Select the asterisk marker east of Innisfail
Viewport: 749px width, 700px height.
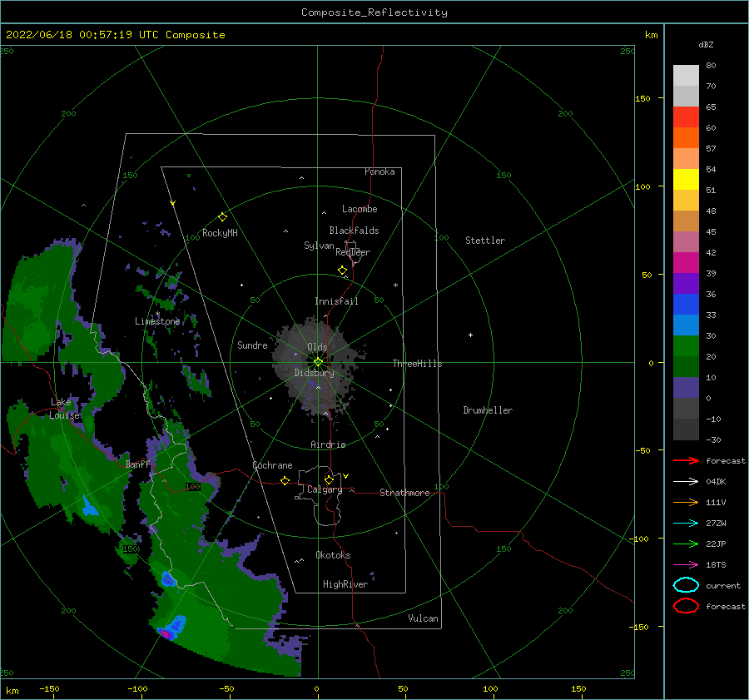pos(395,285)
